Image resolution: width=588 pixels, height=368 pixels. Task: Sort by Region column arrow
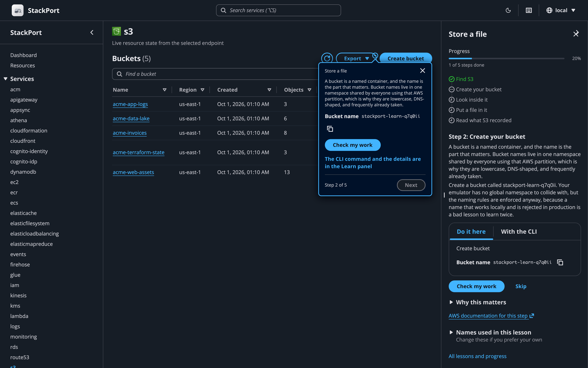tap(202, 90)
